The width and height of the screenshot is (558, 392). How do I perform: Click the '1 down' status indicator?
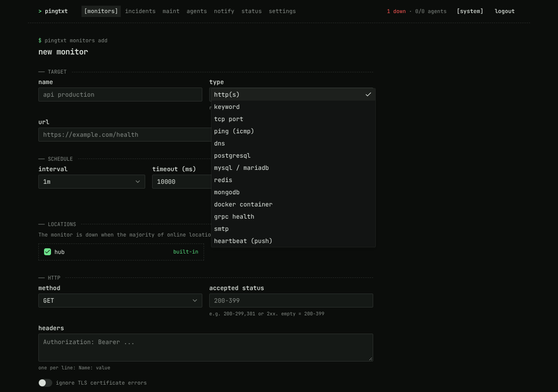(x=396, y=11)
